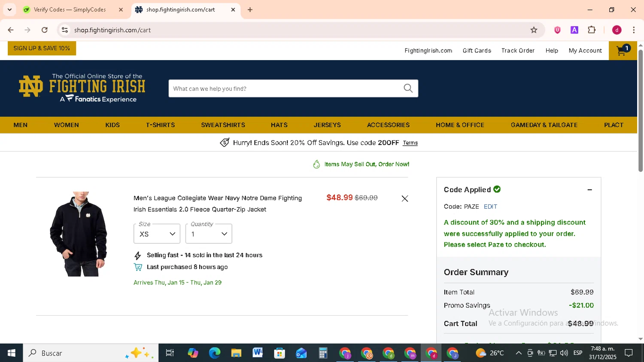The width and height of the screenshot is (644, 362).
Task: Open the ACCESSORIES menu
Action: (388, 125)
